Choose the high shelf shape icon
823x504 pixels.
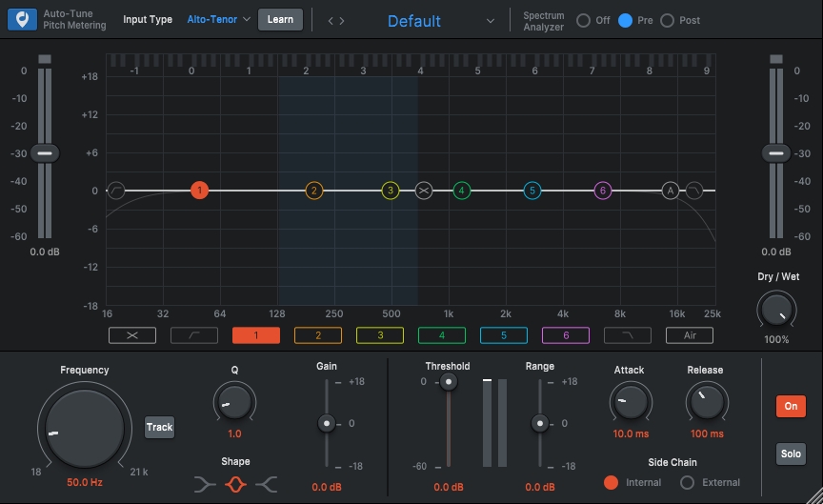click(x=266, y=484)
